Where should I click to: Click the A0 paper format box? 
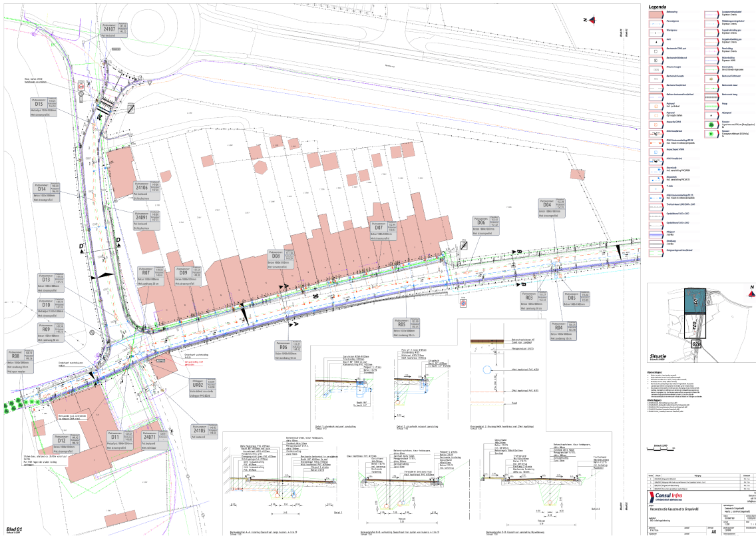pos(714,532)
